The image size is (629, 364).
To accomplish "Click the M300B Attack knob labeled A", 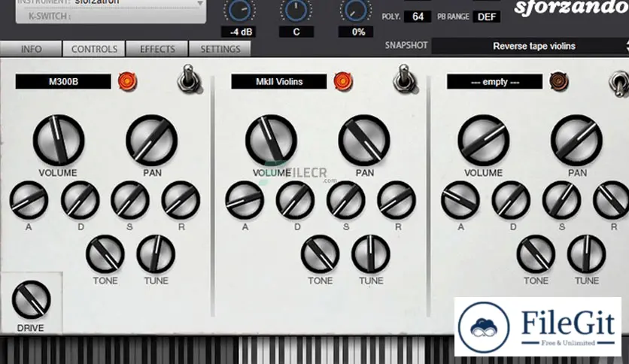I will (29, 200).
